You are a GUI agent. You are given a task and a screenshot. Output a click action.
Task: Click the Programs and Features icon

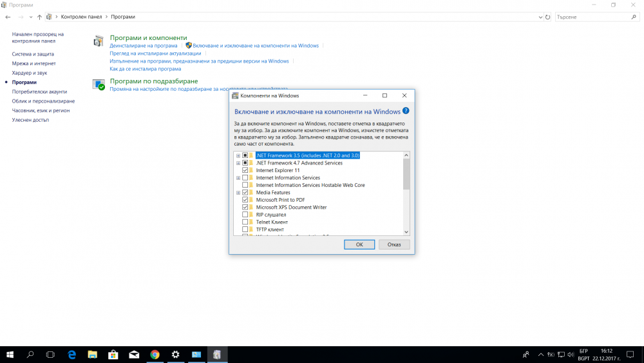pyautogui.click(x=99, y=41)
